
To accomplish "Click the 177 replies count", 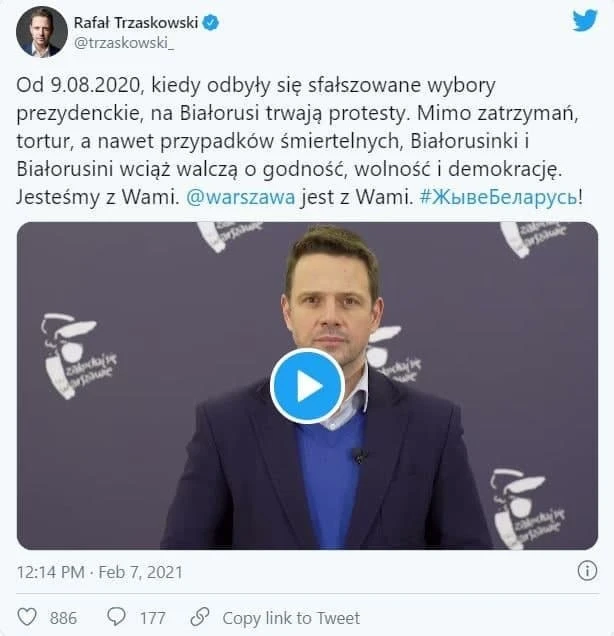I will click(x=152, y=618).
